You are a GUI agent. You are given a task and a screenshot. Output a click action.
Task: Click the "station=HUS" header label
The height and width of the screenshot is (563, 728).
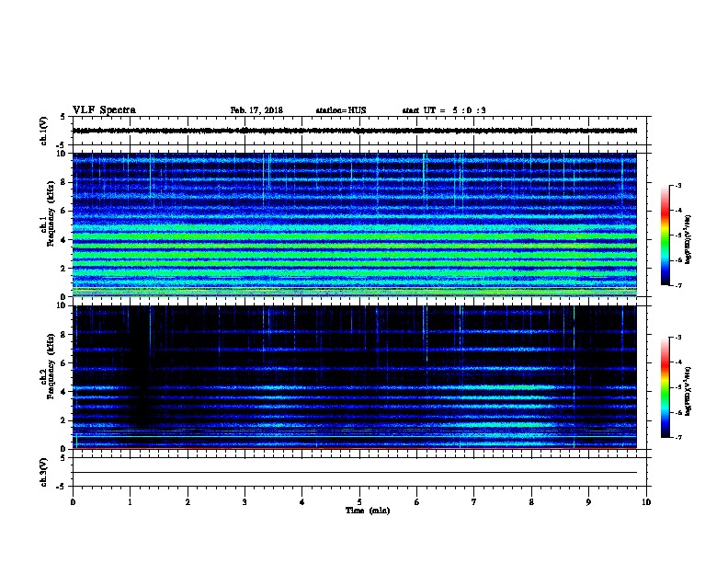click(x=341, y=110)
